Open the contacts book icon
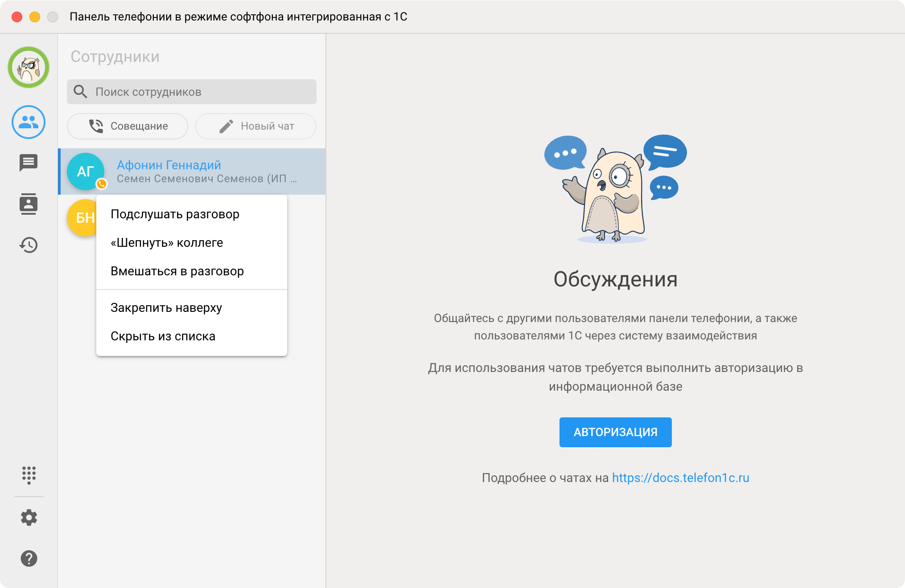This screenshot has height=588, width=905. (x=29, y=204)
